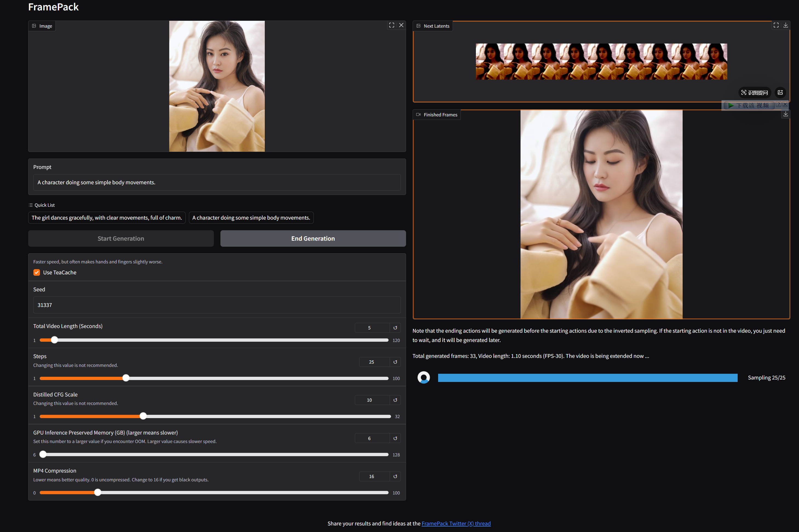Screen dimensions: 799x532
Task: Open the FramePack Twitter (X) thread link
Action: (x=456, y=523)
